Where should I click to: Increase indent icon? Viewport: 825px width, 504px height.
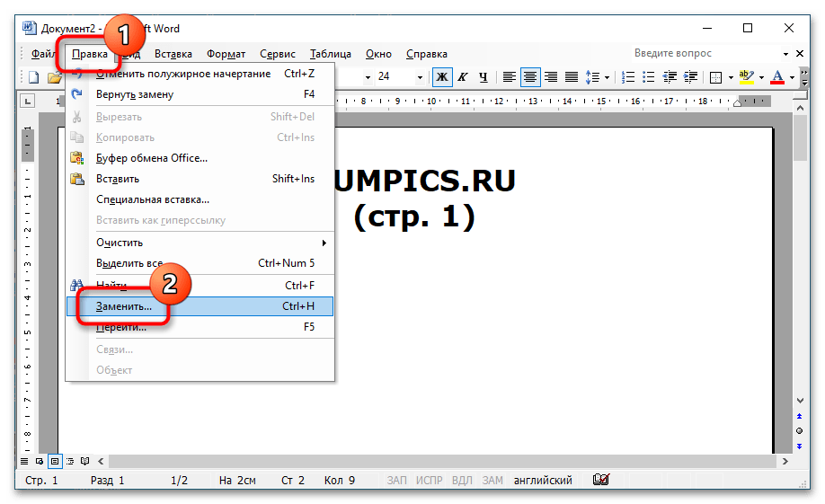[x=690, y=77]
